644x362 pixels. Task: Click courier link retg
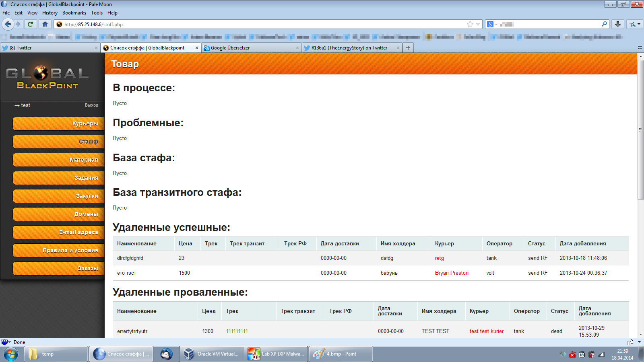(440, 258)
